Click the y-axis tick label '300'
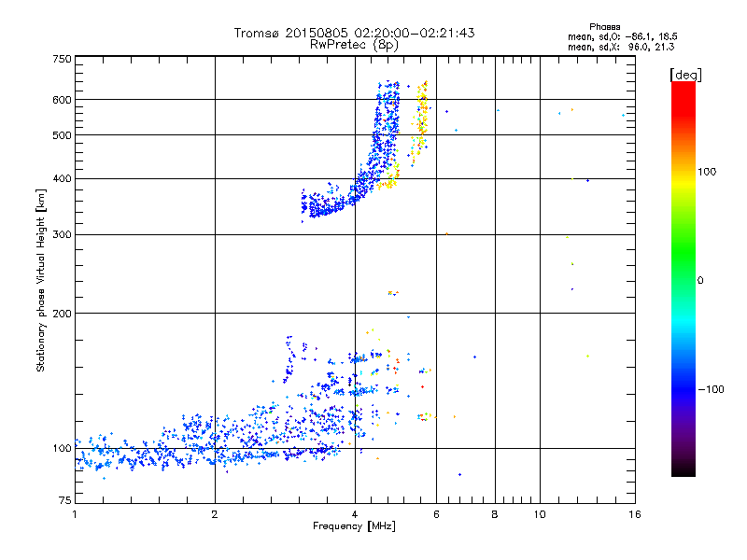 click(62, 234)
